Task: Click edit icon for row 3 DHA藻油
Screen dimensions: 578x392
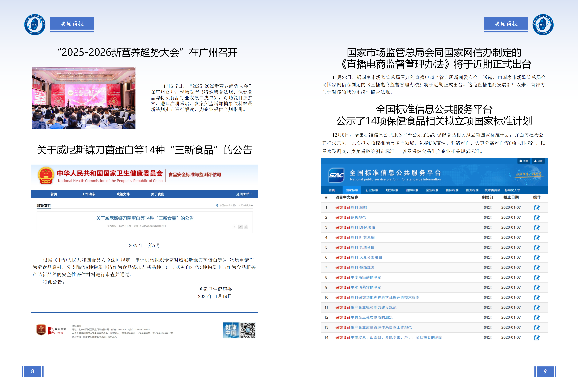Action: pyautogui.click(x=537, y=227)
